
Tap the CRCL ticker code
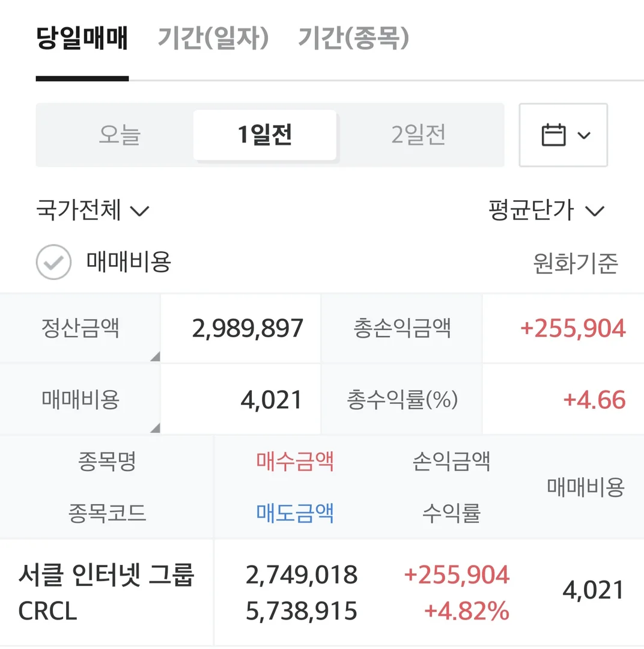[x=47, y=612]
